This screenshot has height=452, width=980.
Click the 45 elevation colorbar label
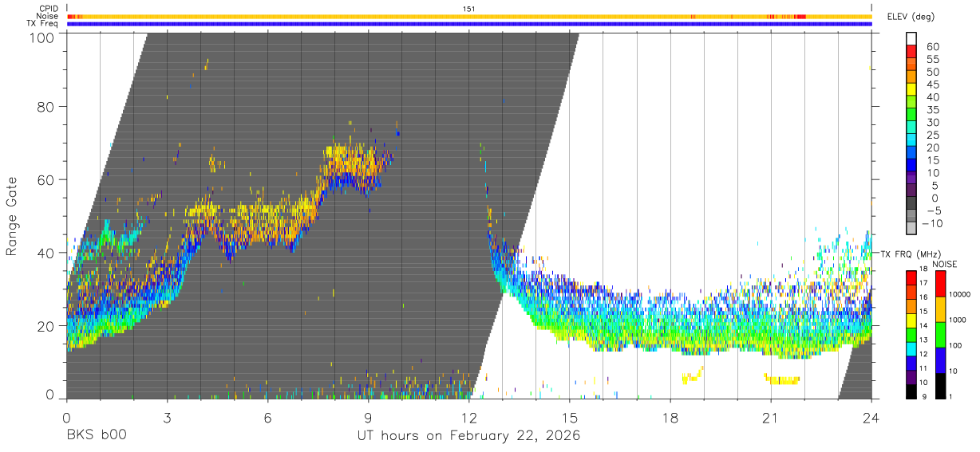[932, 84]
